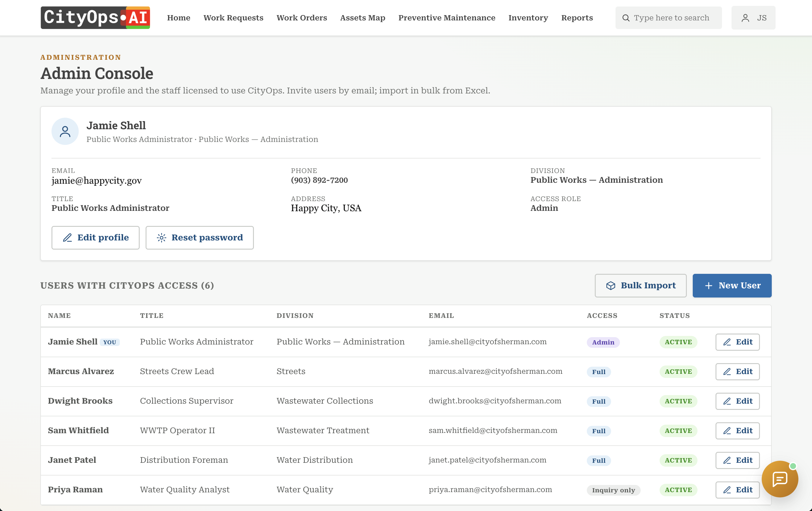Click the Reset password button

tap(200, 238)
